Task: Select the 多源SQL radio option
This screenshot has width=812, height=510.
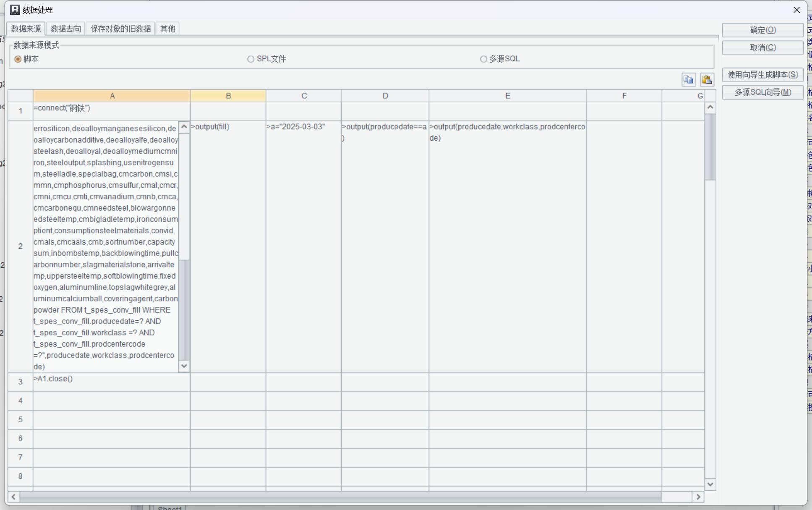Action: (x=483, y=59)
